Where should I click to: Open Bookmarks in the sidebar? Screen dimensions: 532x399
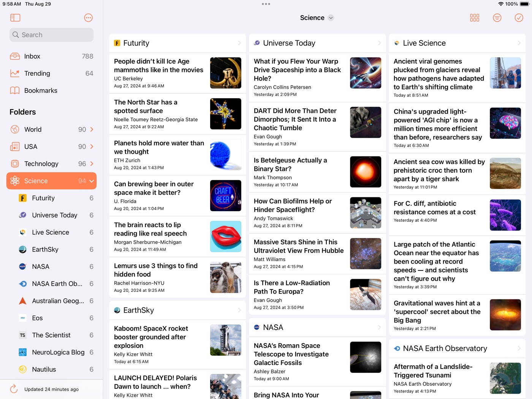coord(51,91)
